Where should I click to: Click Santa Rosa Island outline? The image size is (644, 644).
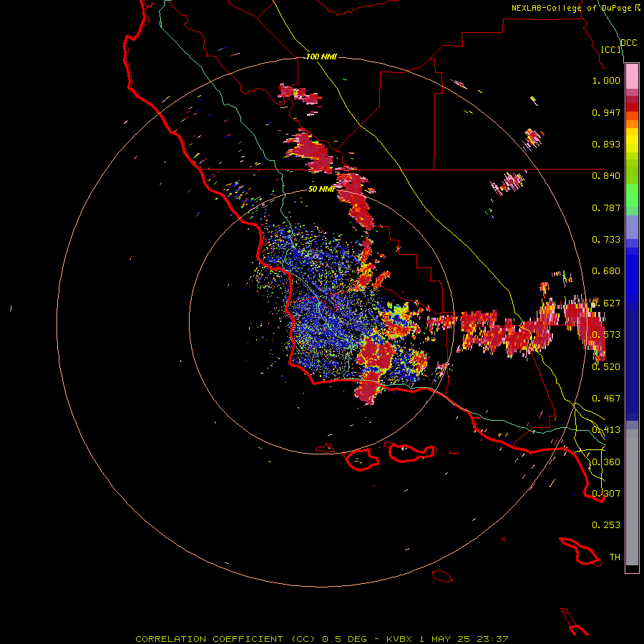coord(362,459)
